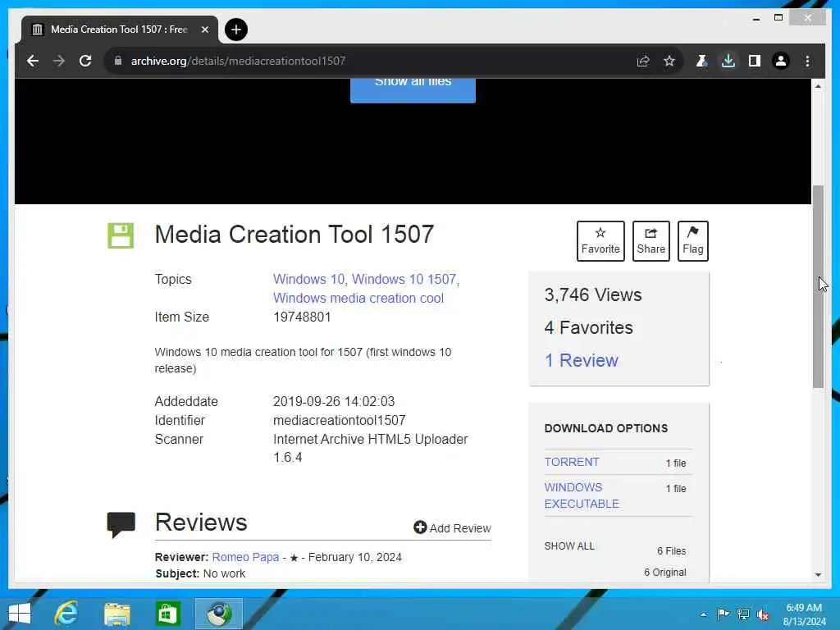Open the Windows media creation cool topic
Viewport: 840px width, 630px height.
[358, 298]
